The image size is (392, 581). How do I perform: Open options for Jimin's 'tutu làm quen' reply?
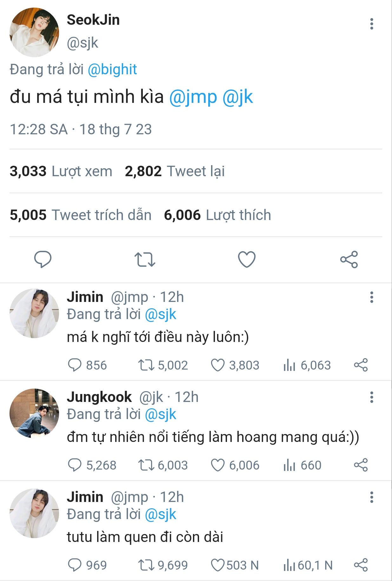[x=371, y=497]
